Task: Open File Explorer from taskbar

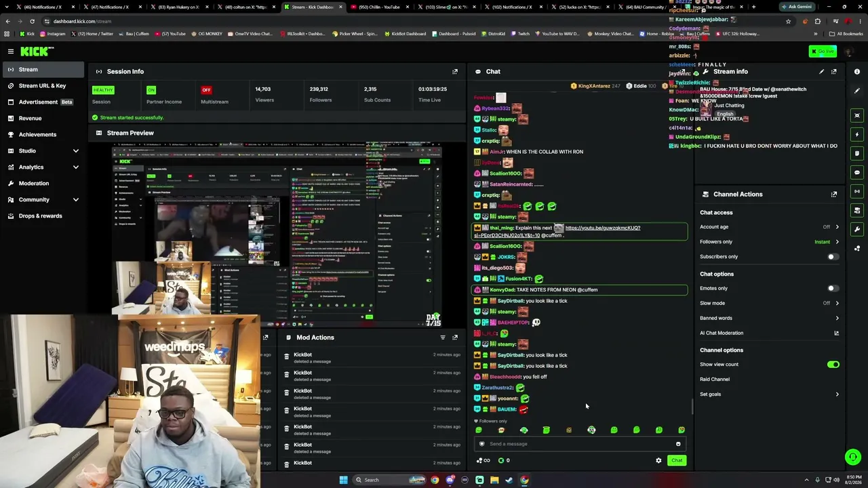Action: 494,480
